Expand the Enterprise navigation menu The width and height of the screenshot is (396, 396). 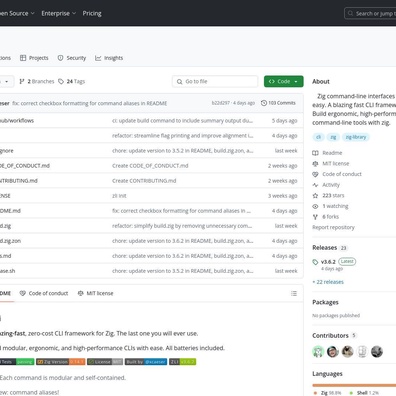(x=59, y=13)
